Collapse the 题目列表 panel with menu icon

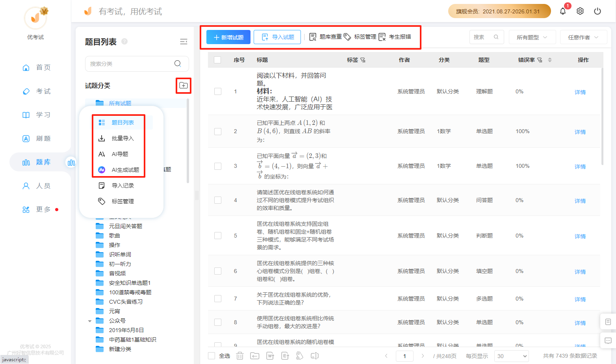[184, 42]
